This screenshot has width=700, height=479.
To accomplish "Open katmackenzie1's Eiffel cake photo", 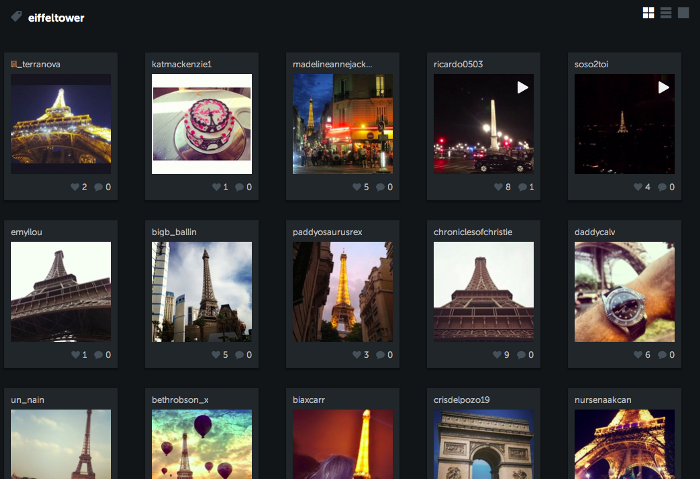I will (202, 124).
